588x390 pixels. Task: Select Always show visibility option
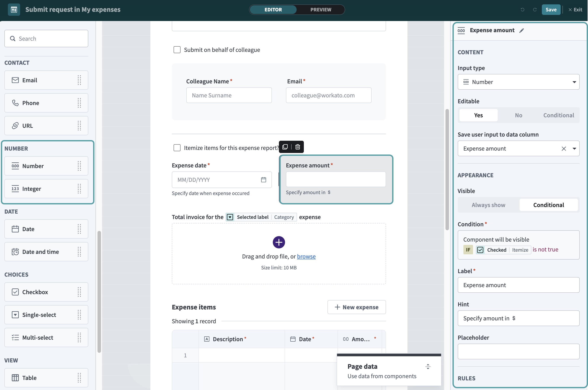(488, 205)
